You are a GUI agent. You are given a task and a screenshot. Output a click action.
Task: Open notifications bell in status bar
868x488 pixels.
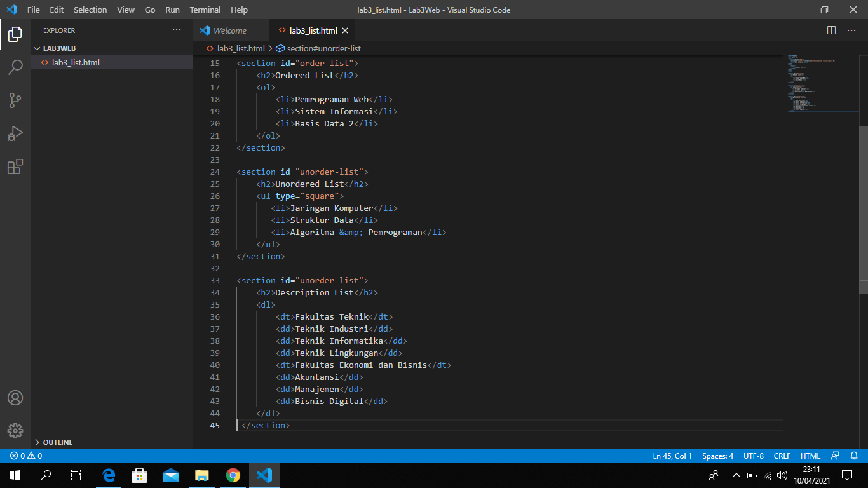click(854, 456)
